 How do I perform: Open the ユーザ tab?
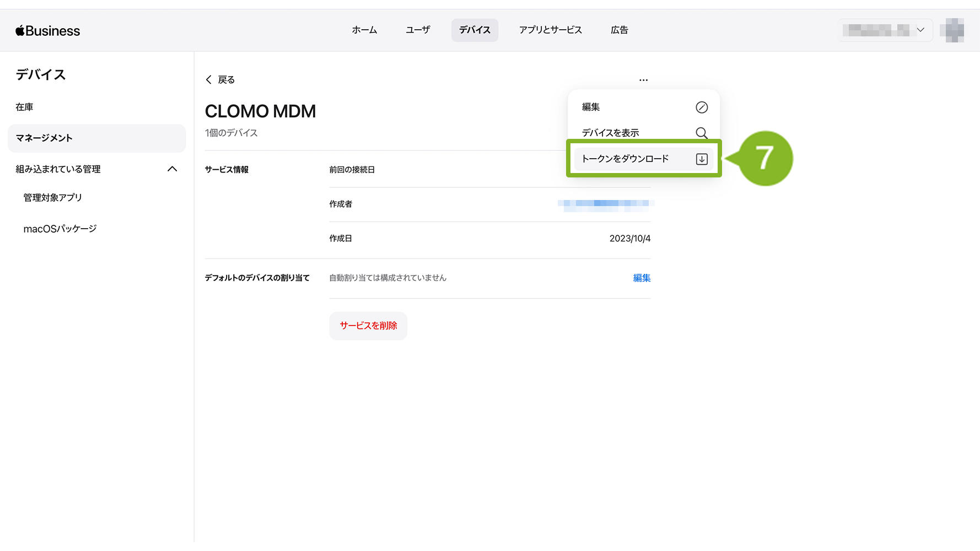418,30
